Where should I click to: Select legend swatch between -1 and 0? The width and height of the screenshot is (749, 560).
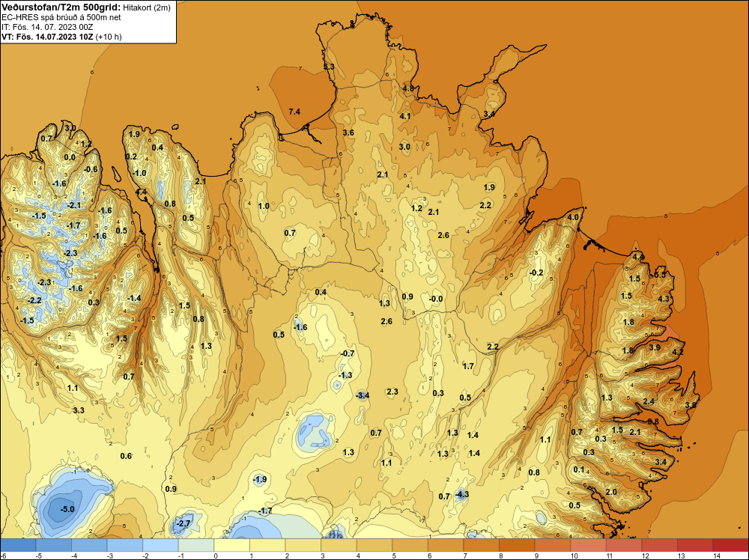click(x=195, y=545)
